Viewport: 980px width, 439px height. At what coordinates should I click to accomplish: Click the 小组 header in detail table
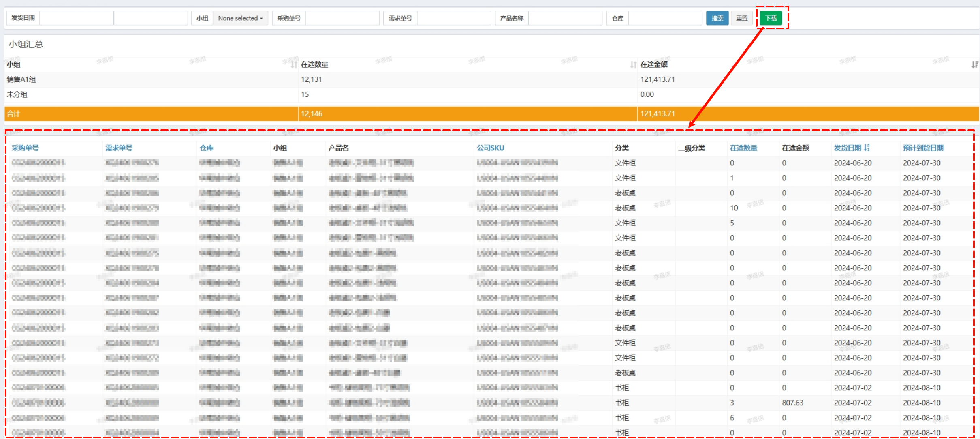(280, 148)
